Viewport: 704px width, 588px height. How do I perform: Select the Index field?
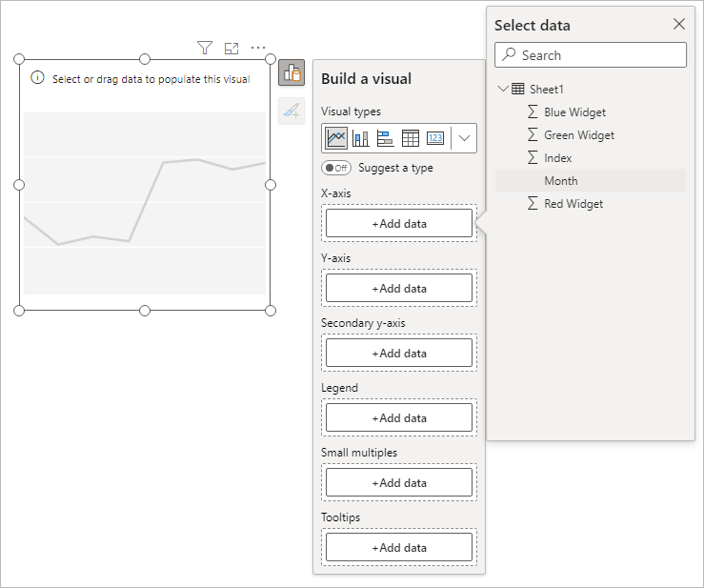point(591,157)
